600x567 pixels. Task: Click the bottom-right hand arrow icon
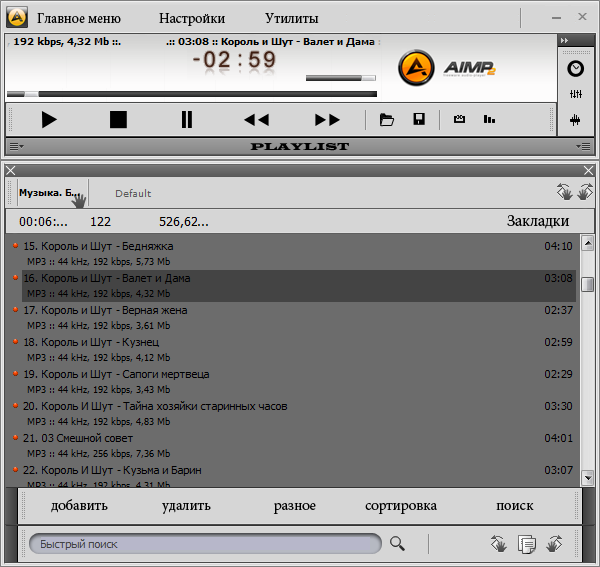(554, 544)
